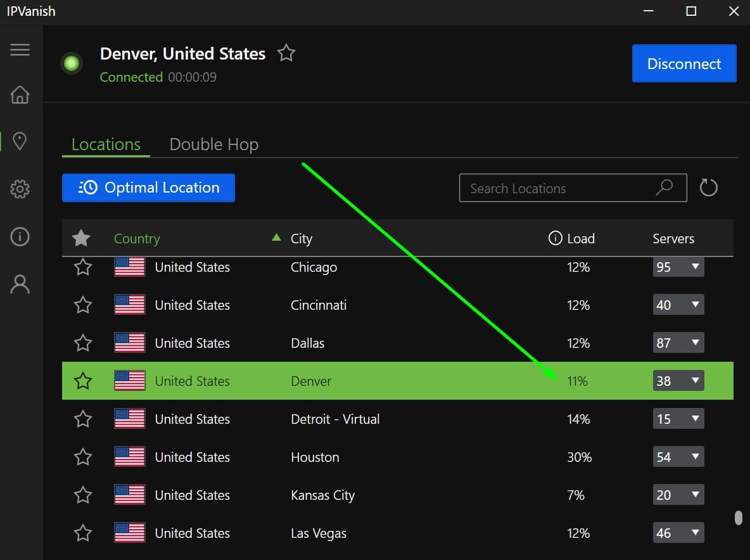Open the hamburger menu in sidebar
The height and width of the screenshot is (560, 750).
tap(20, 50)
